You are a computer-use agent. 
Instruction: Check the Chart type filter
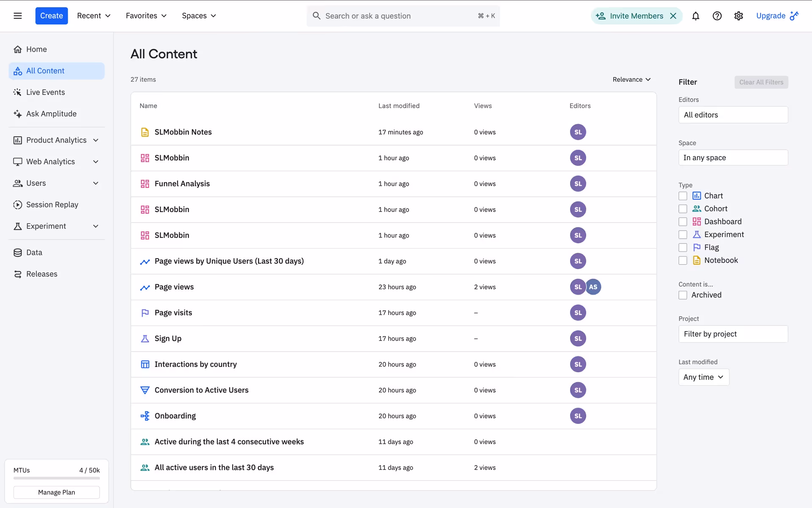coord(683,196)
